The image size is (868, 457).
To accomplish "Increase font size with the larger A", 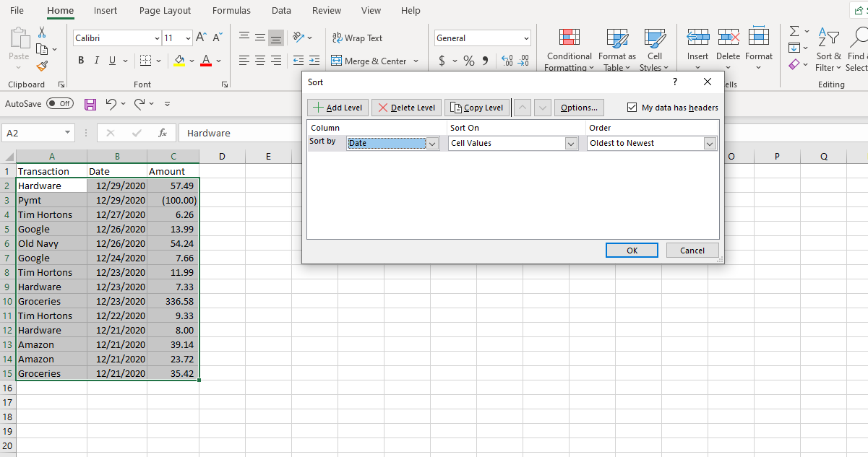I will pyautogui.click(x=202, y=38).
